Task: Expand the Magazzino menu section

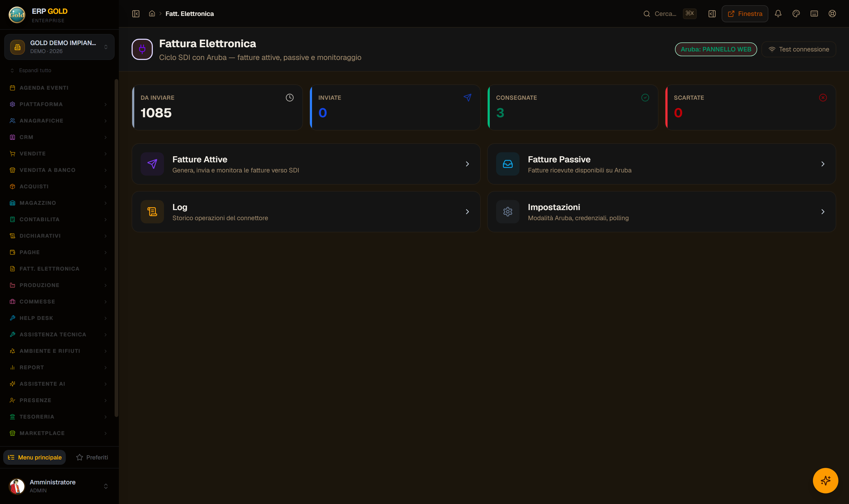Action: tap(58, 203)
